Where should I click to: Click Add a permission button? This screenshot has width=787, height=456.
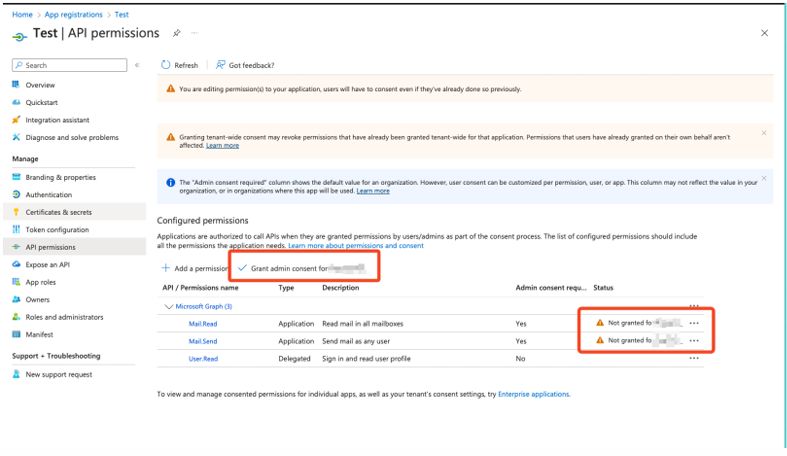195,268
